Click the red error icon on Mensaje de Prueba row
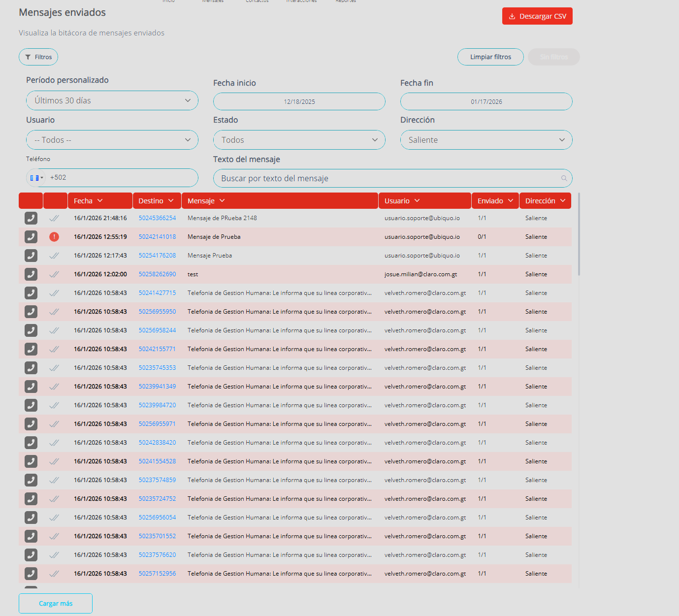The height and width of the screenshot is (616, 679). (x=54, y=237)
